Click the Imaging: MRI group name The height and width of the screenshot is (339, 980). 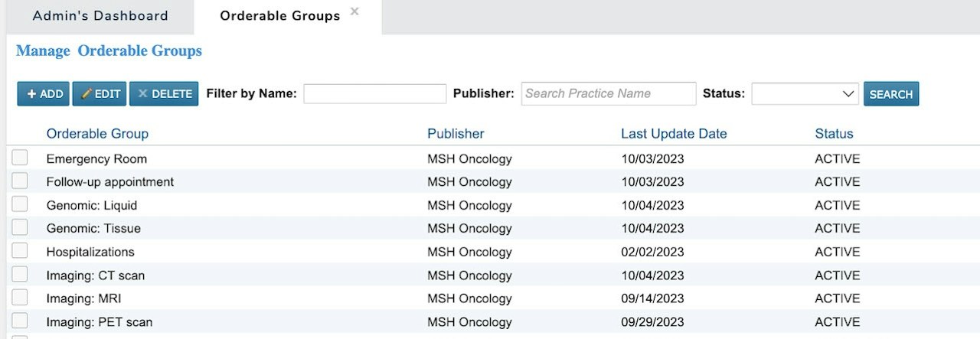[x=84, y=298]
